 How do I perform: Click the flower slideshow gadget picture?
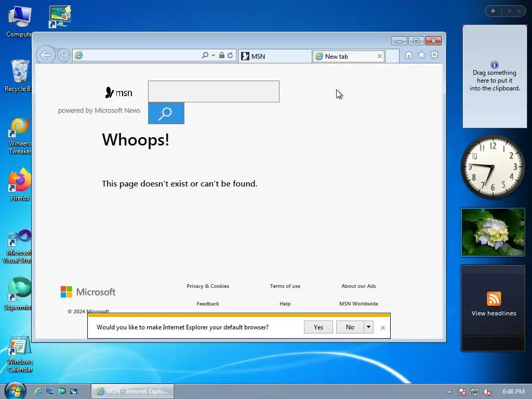tap(493, 232)
